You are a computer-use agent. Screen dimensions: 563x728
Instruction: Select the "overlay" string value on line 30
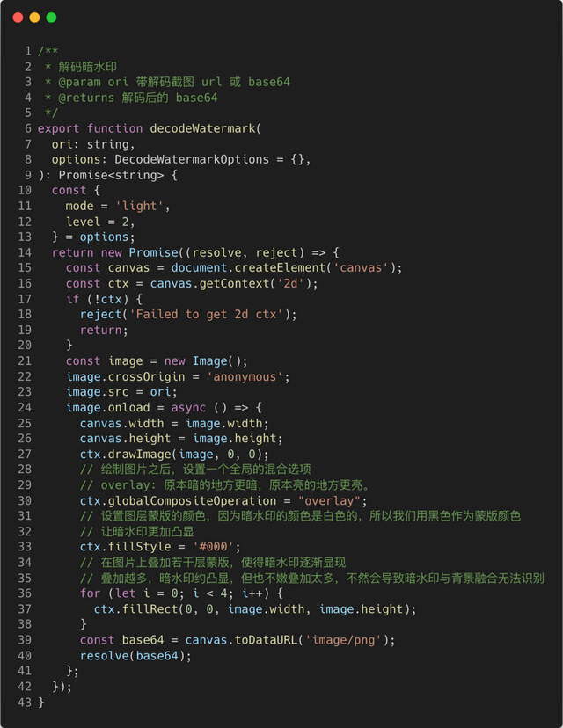[329, 501]
